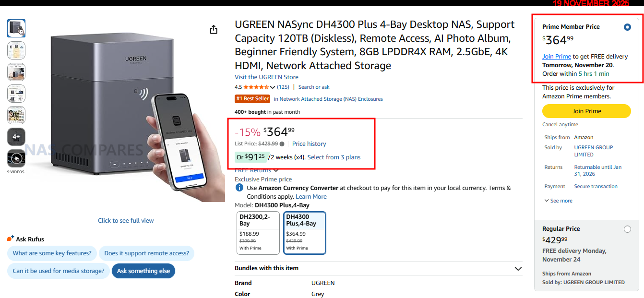The image size is (644, 298).
Task: Visit the UGREEN Store link
Action: (266, 77)
